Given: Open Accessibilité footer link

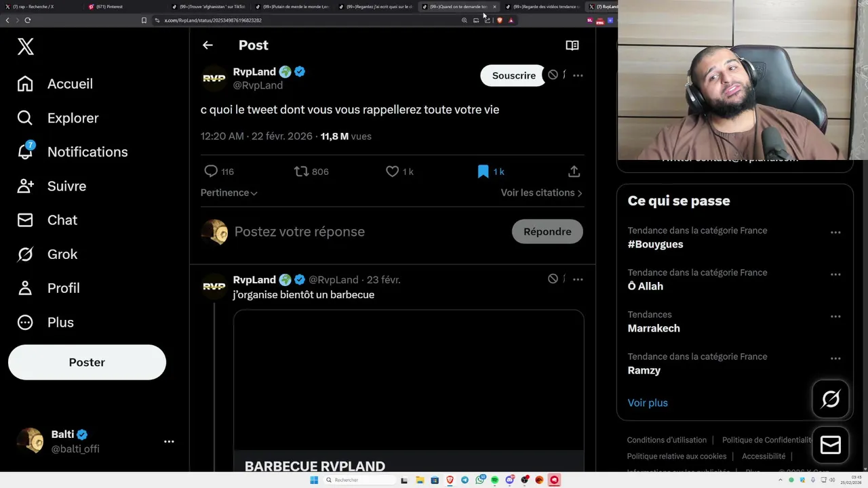Looking at the screenshot, I should [x=764, y=456].
